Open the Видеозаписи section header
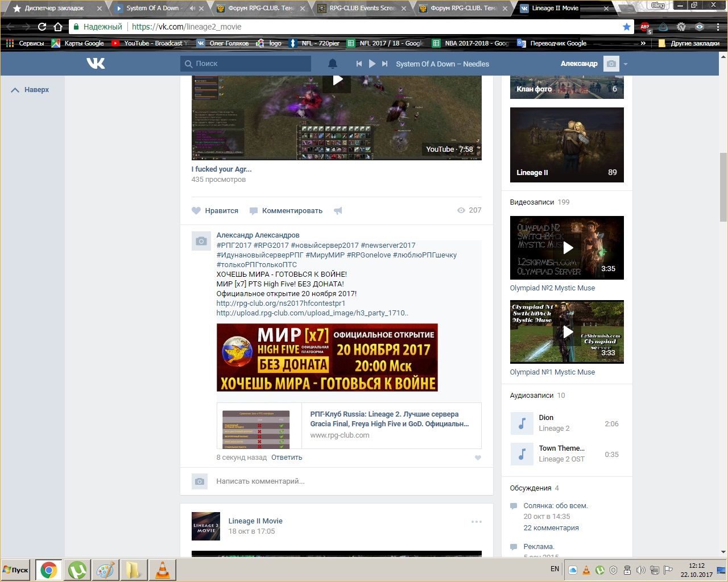The image size is (728, 582). tap(532, 202)
